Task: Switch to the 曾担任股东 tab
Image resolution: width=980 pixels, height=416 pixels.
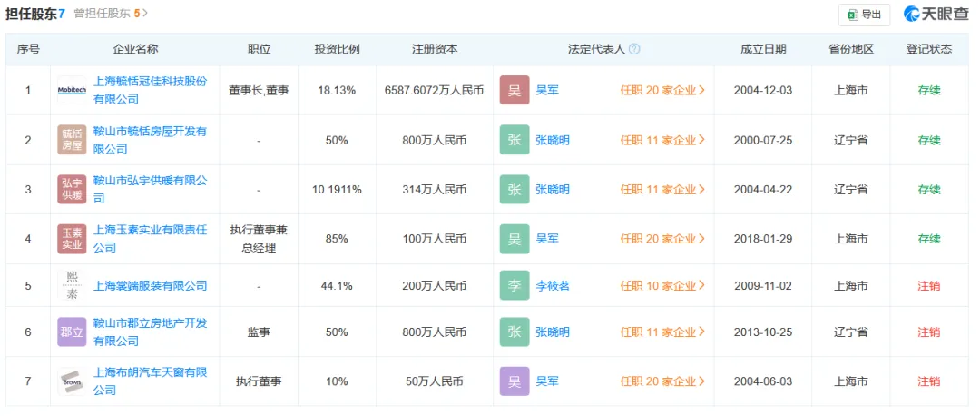Action: pyautogui.click(x=111, y=14)
